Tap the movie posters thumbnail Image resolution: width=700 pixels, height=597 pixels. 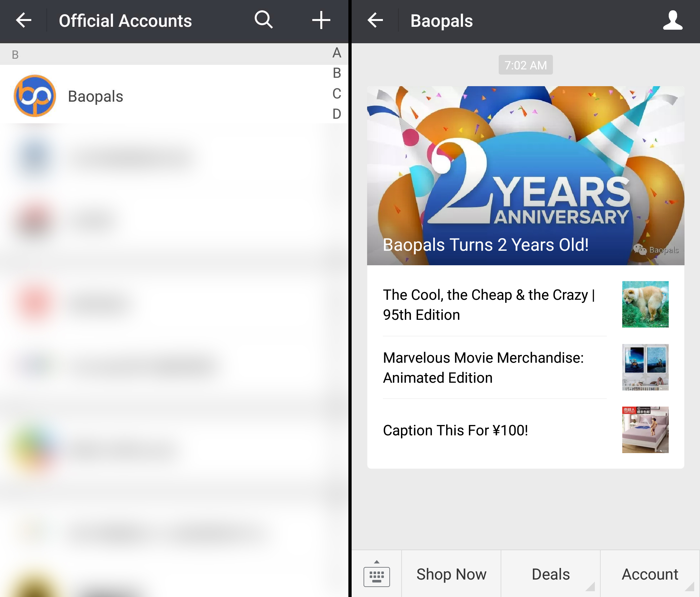tap(645, 367)
